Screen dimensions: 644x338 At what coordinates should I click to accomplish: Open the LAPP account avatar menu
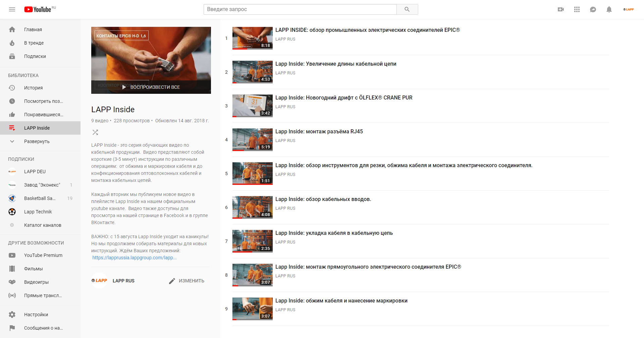[x=629, y=9]
